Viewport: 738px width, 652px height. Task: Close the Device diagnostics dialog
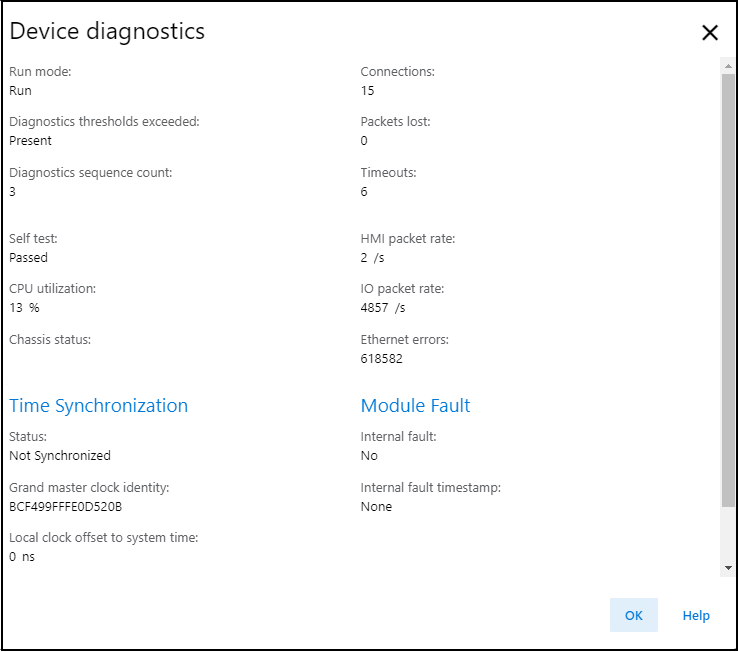coord(710,33)
